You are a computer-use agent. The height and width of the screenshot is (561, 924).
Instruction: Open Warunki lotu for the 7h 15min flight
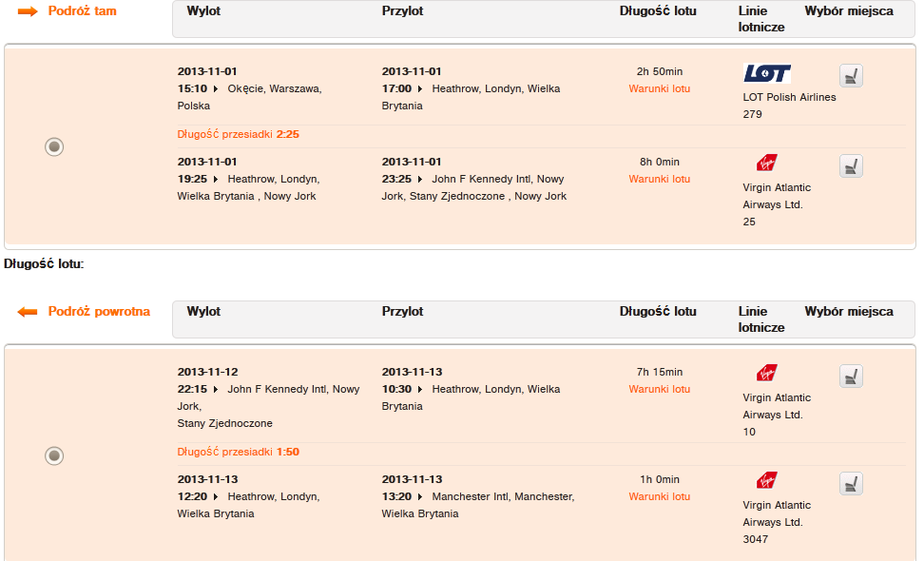660,389
